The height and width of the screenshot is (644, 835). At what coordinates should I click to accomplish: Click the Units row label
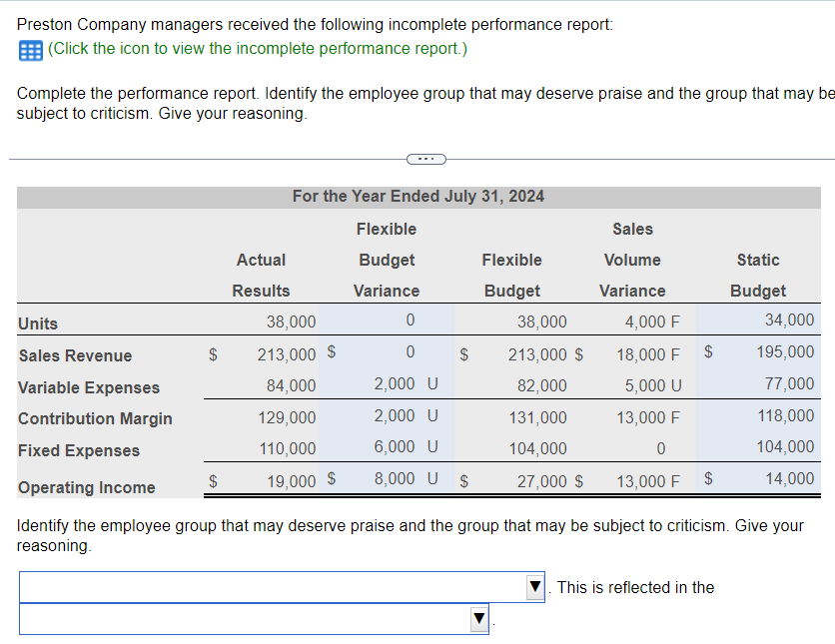[38, 323]
